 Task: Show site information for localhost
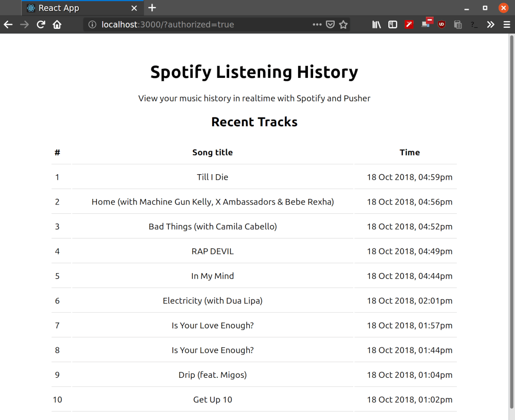(92, 25)
